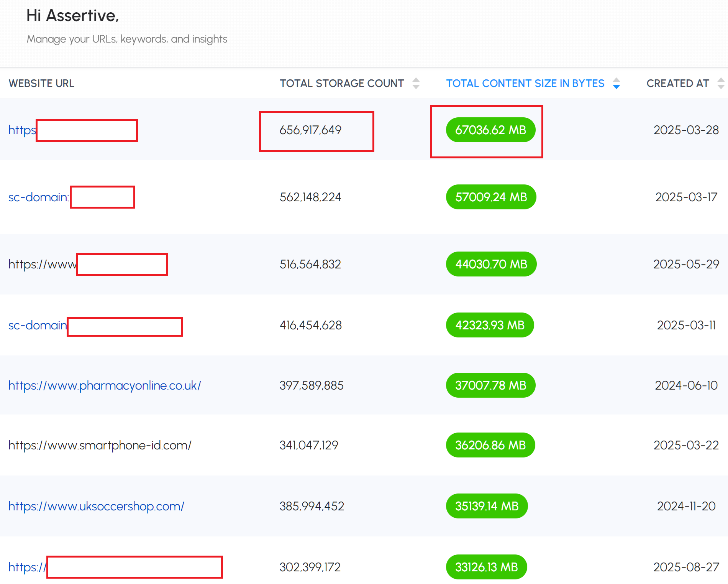Click the Created At header label
Image resolution: width=728 pixels, height=584 pixels.
[x=677, y=83]
